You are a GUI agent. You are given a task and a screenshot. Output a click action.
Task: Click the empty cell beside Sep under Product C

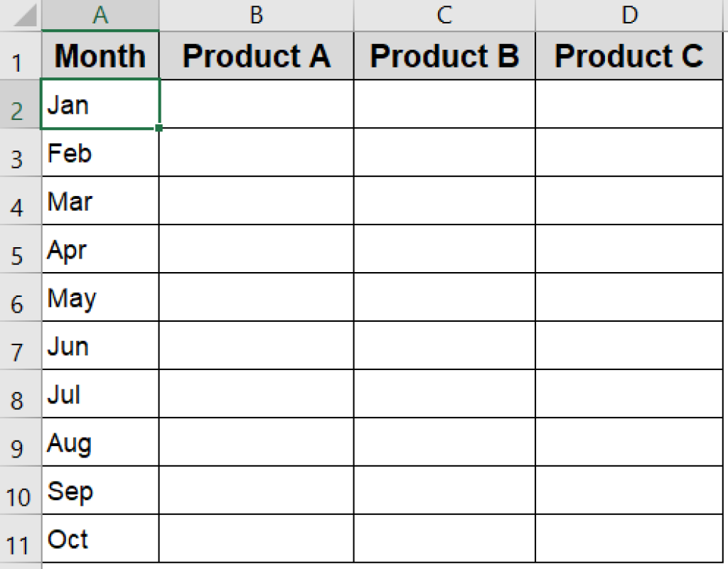(x=629, y=491)
